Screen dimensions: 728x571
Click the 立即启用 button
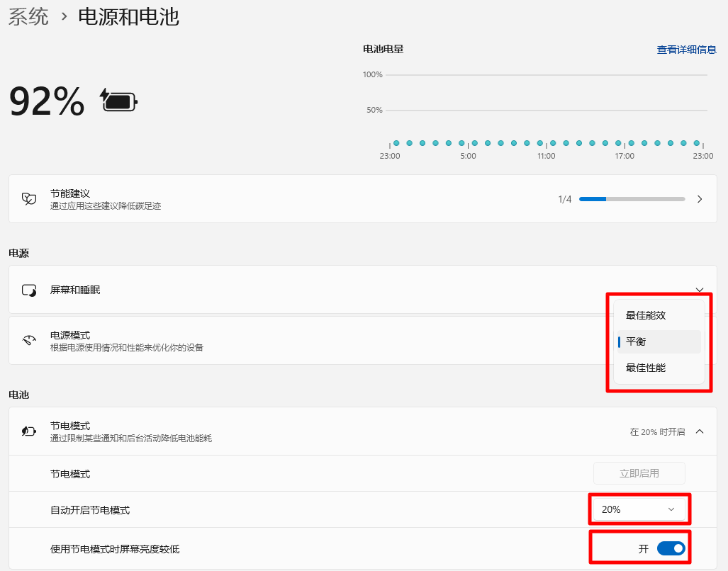[x=639, y=473]
